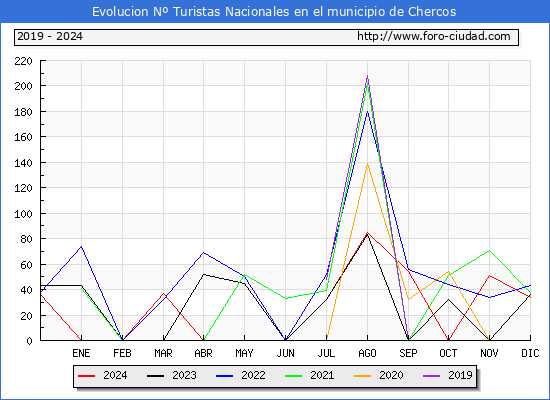Click the 160 value on the y-axis
This screenshot has width=550, height=400.
tap(24, 137)
